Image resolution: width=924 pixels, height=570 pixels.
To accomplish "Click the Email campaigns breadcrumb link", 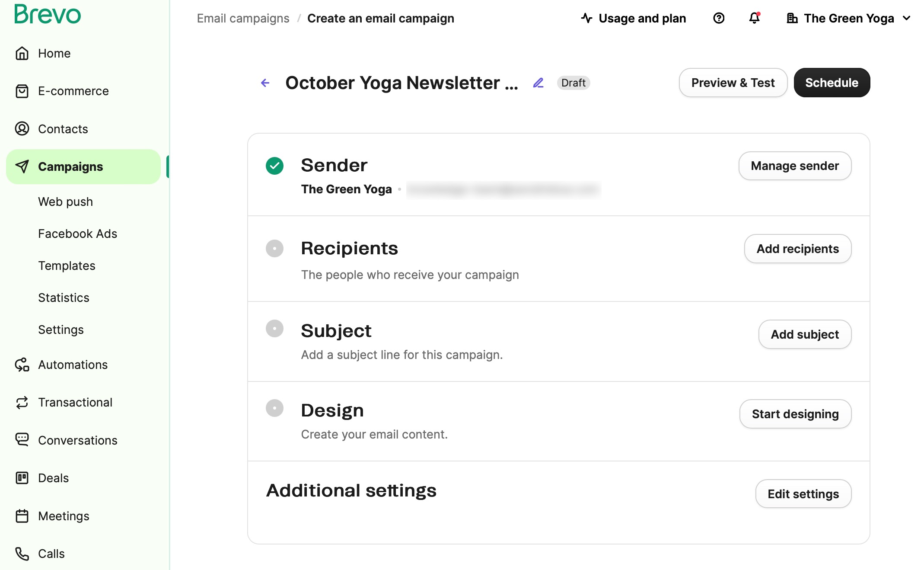I will pos(243,18).
